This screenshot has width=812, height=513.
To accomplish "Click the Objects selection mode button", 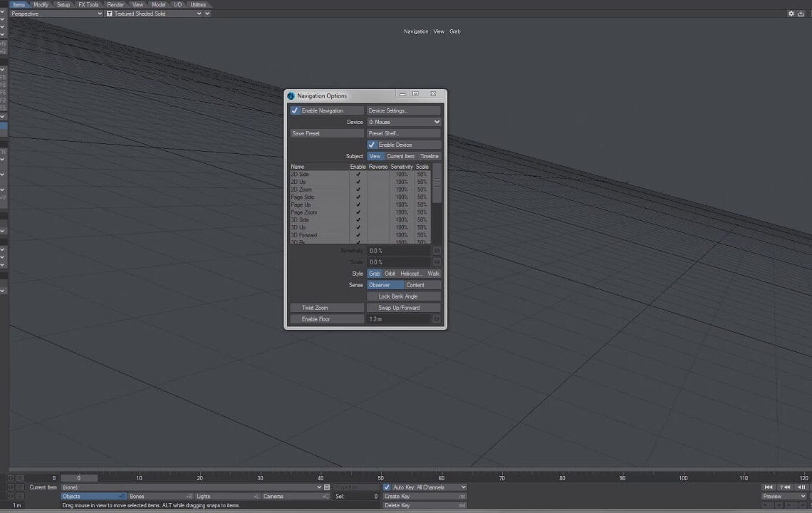I will pyautogui.click(x=93, y=496).
